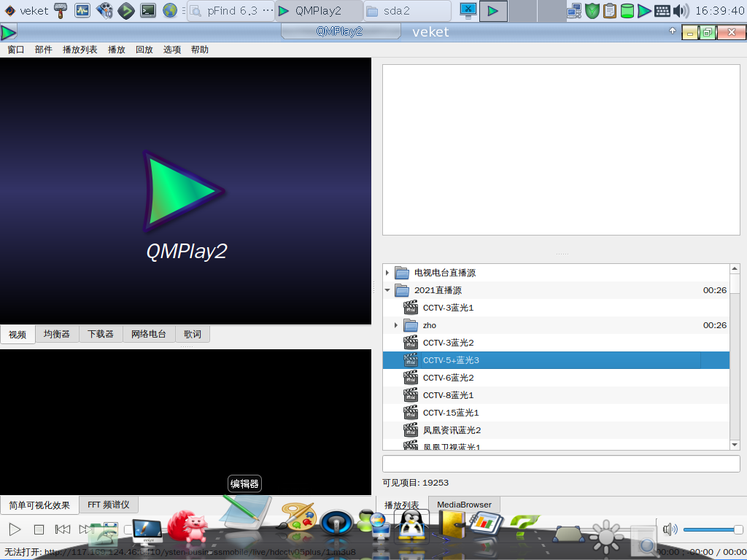747x560 pixels.
Task: Open the 播放 menu
Action: pyautogui.click(x=117, y=50)
